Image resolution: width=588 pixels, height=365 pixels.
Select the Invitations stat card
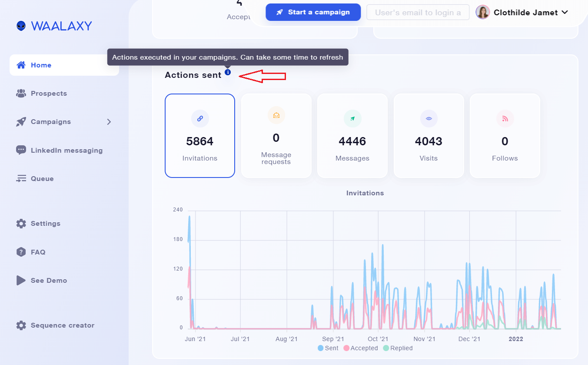click(200, 136)
